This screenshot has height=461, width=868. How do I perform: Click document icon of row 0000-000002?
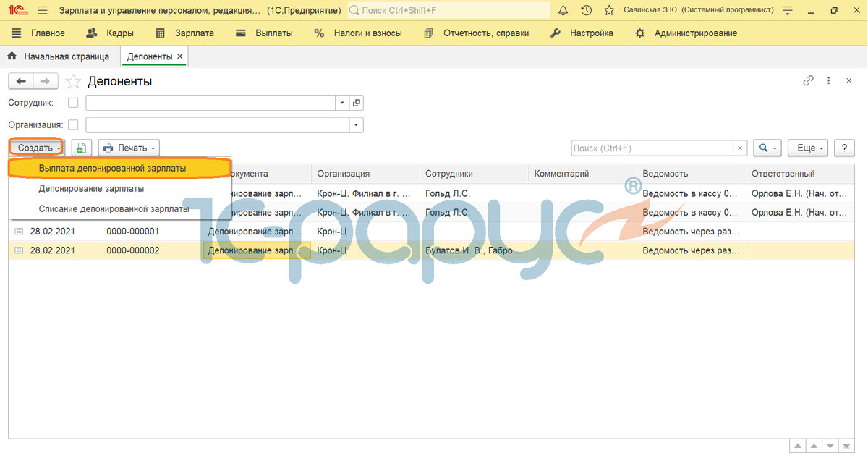20,250
